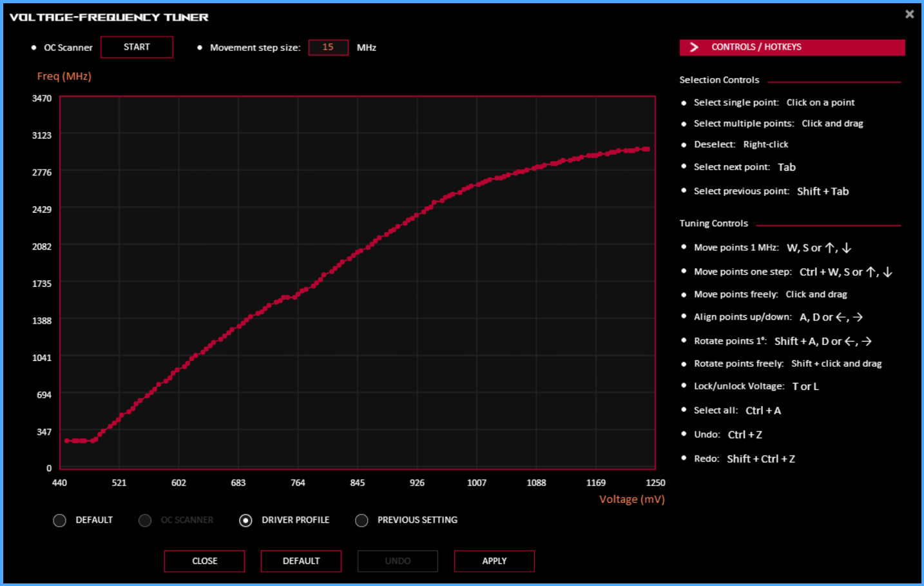Select the OC Scanner radio button
This screenshot has width=924, height=586.
[145, 520]
